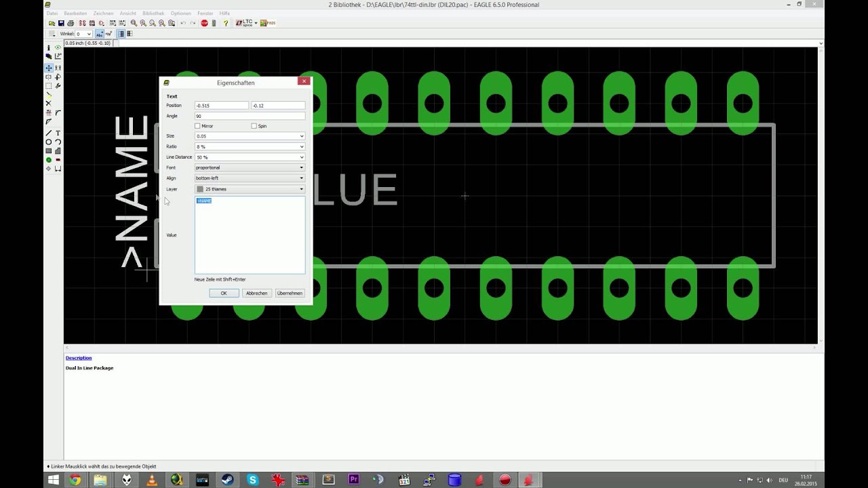Expand the Font dropdown
This screenshot has width=868, height=488.
pyautogui.click(x=302, y=167)
